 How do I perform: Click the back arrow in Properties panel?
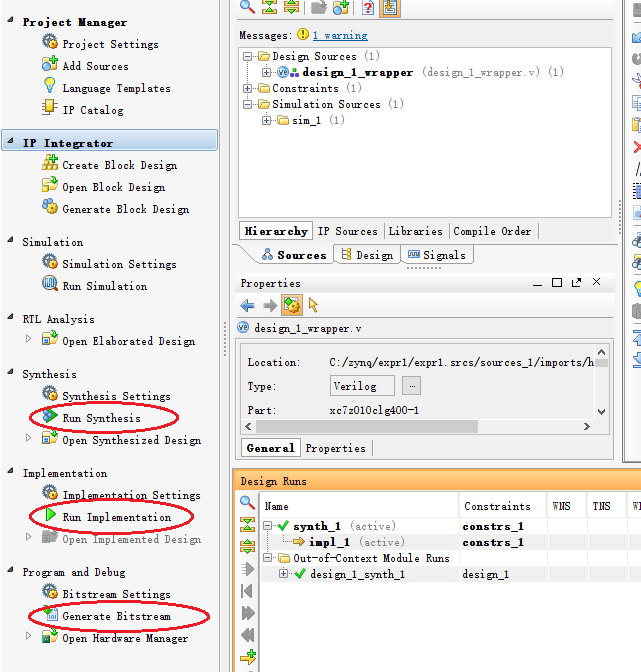pos(248,305)
